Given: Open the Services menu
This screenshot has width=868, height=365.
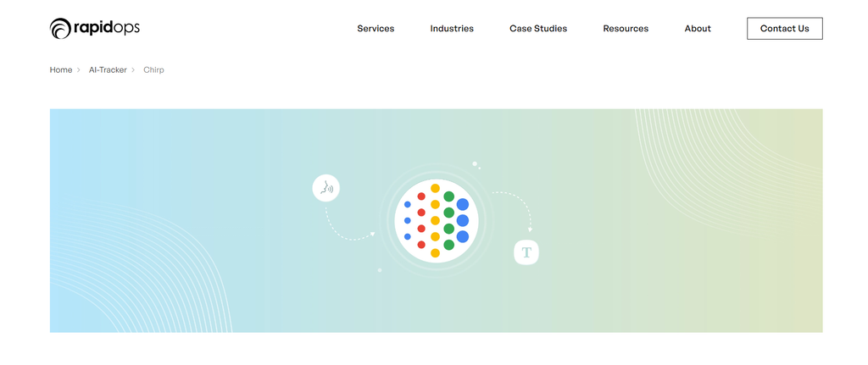Looking at the screenshot, I should pos(376,29).
